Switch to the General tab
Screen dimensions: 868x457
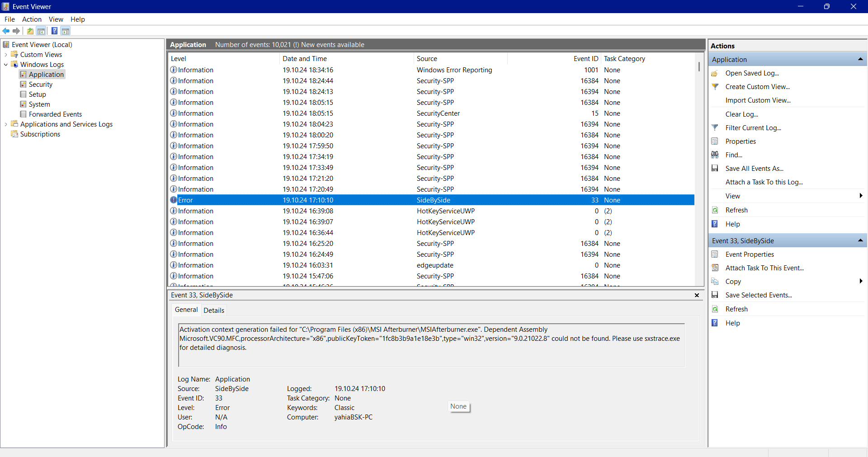tap(186, 310)
